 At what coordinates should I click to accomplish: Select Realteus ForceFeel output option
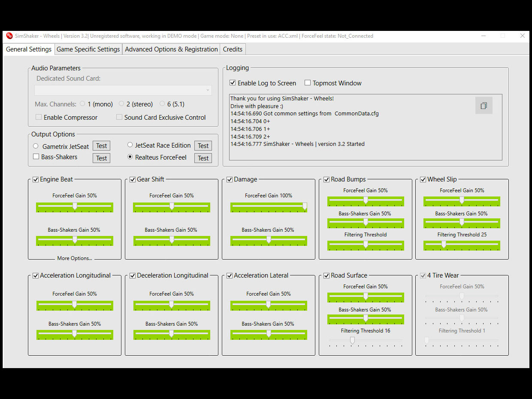point(130,157)
